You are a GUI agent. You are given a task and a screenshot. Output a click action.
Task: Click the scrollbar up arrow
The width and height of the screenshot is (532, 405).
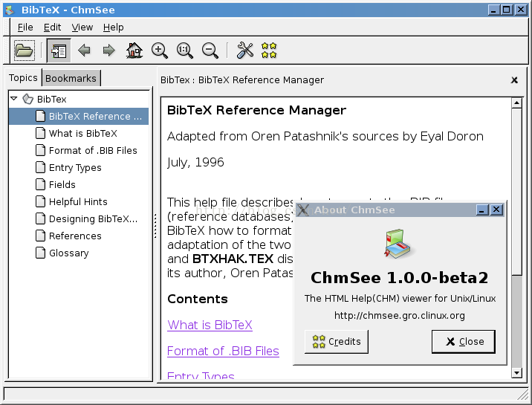(516, 103)
